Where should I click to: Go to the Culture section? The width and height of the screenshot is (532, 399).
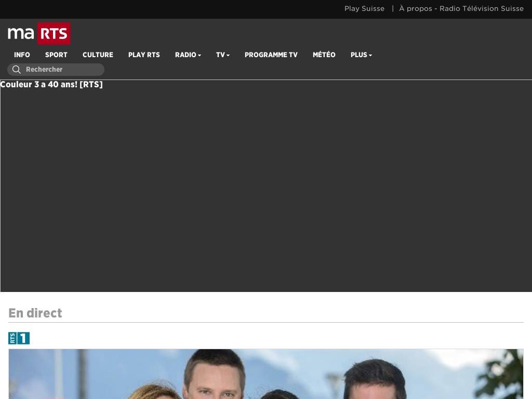(98, 55)
